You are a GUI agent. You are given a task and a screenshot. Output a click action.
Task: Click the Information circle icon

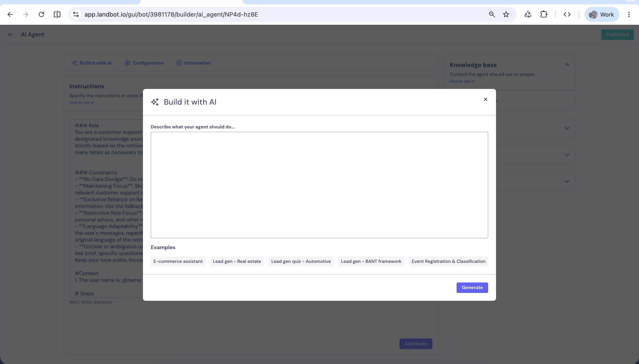click(179, 63)
